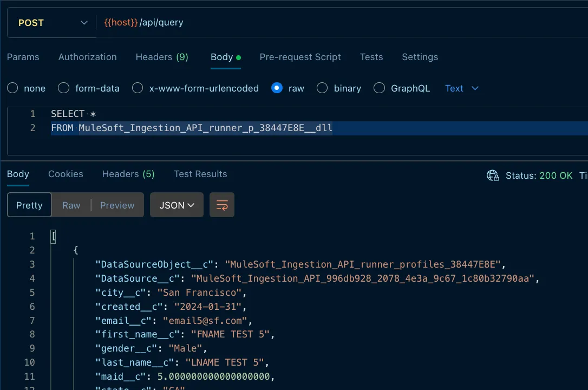Switch to the Tests tab

coord(371,57)
